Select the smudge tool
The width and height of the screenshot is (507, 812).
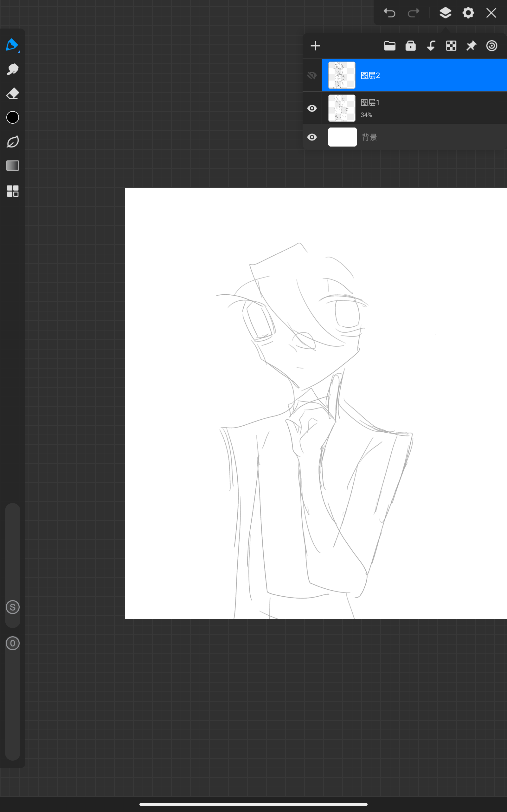click(x=12, y=69)
